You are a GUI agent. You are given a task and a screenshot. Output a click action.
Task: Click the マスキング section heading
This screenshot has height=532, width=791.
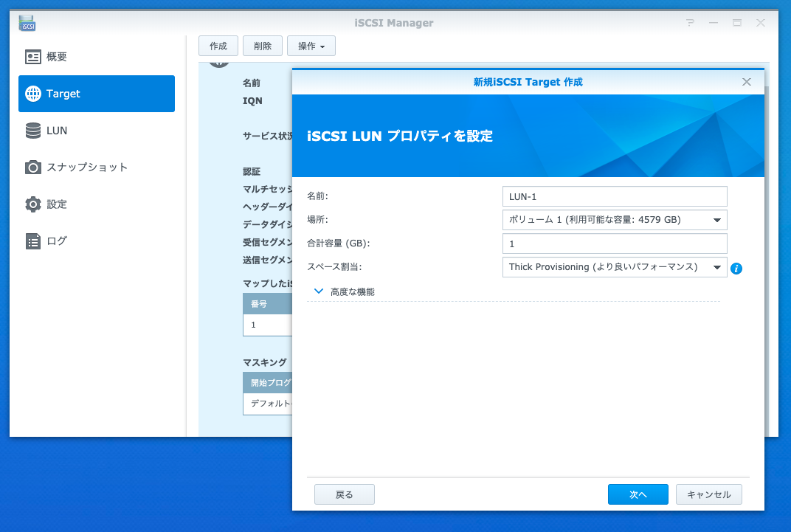pos(265,362)
